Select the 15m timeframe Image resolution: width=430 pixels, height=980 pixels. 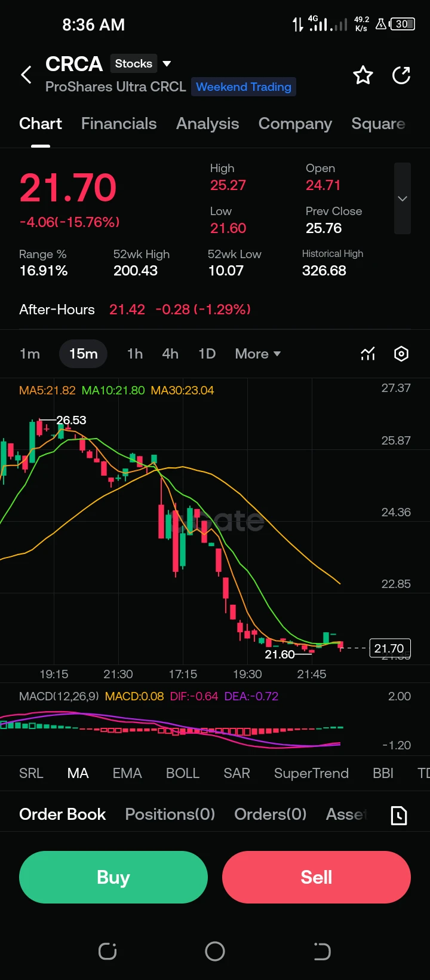click(83, 354)
